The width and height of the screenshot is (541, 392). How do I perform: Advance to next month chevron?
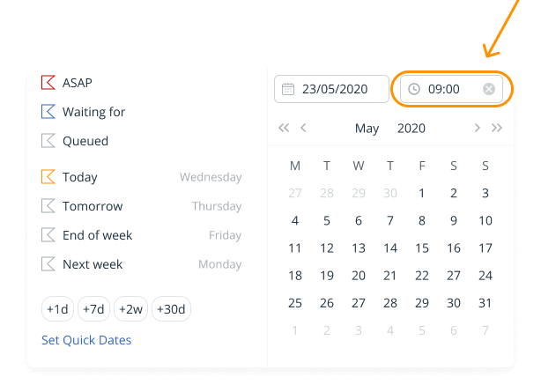478,128
